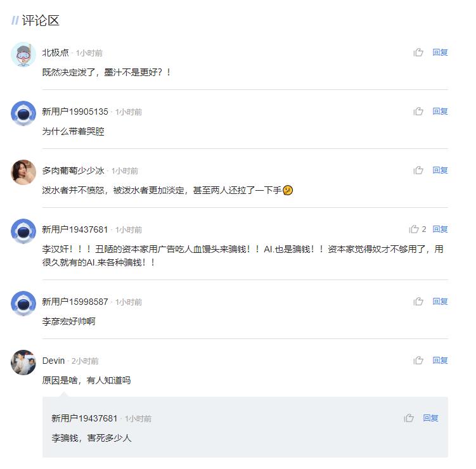Like the comment with 2 likes

coord(414,229)
